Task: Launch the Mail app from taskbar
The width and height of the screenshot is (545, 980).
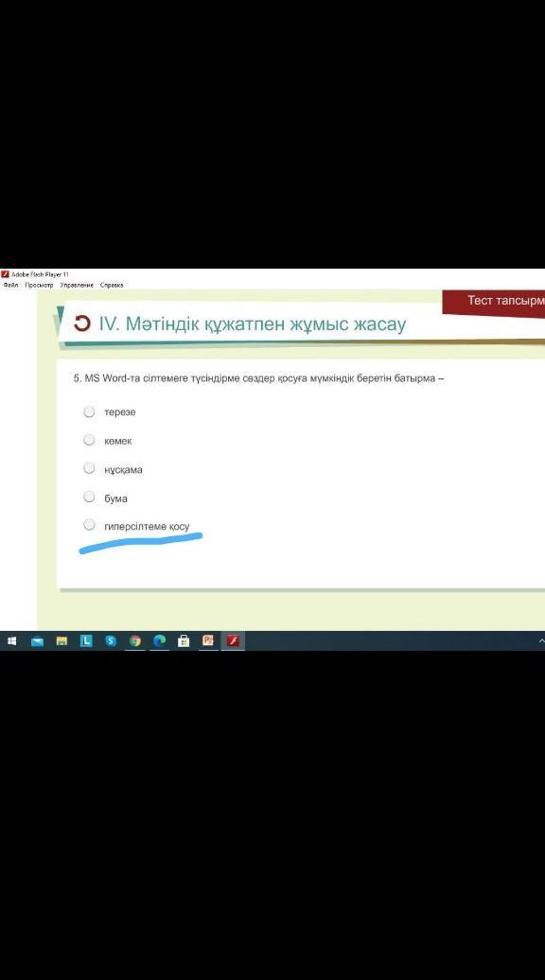Action: (x=38, y=640)
